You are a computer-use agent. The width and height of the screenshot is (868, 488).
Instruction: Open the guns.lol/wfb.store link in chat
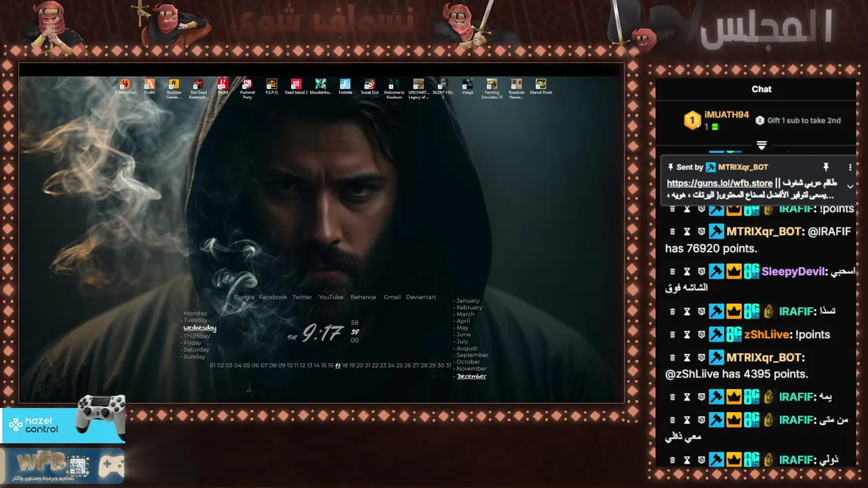[x=719, y=183]
